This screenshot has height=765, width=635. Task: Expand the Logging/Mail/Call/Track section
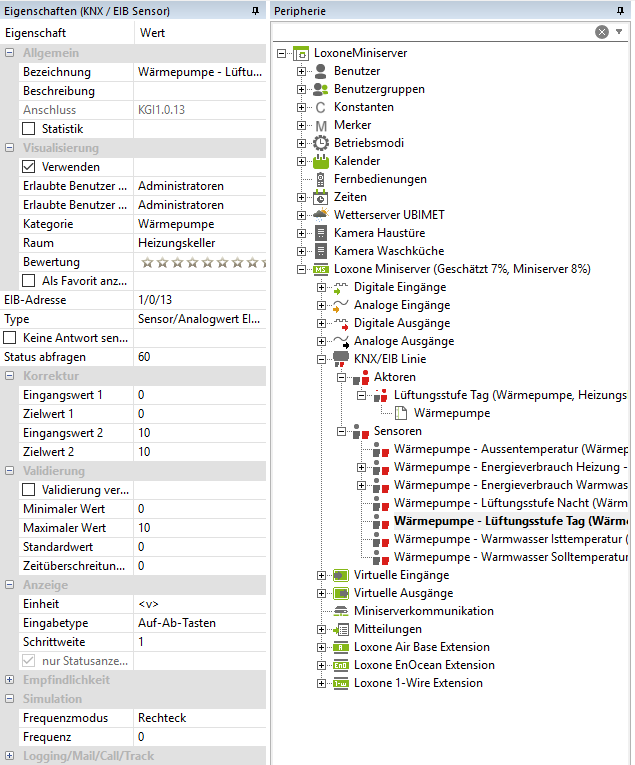[x=9, y=756]
